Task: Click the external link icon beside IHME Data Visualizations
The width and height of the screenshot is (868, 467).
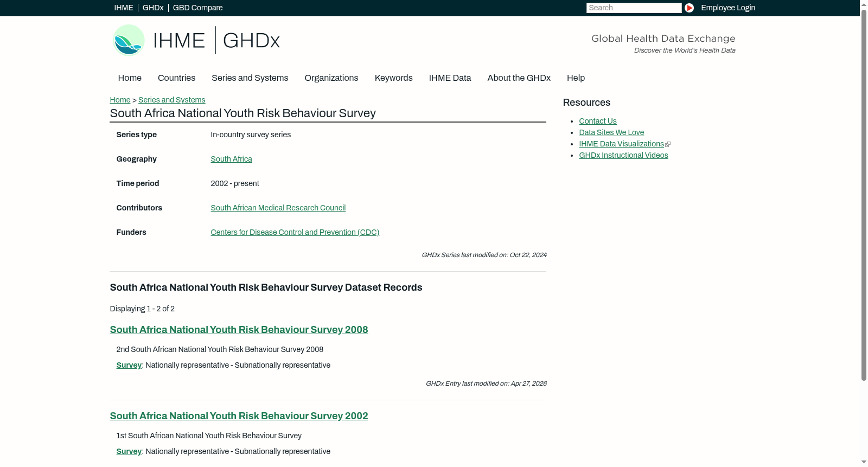Action: 668,144
